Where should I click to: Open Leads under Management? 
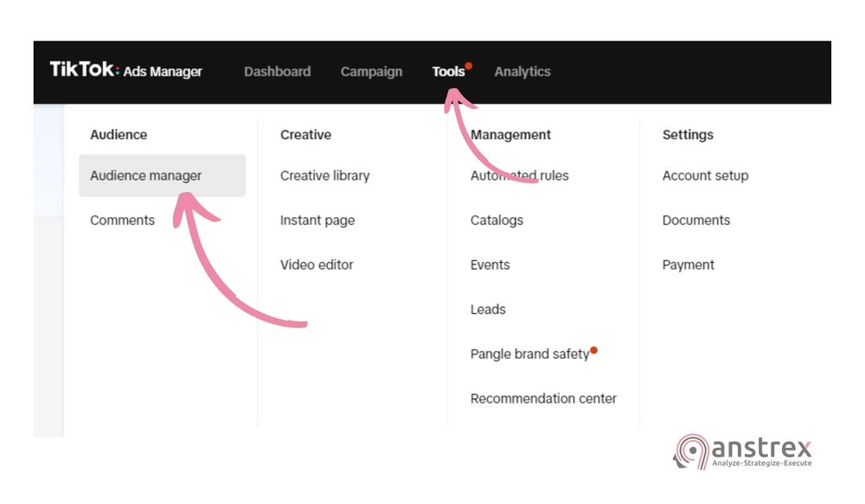(x=488, y=309)
